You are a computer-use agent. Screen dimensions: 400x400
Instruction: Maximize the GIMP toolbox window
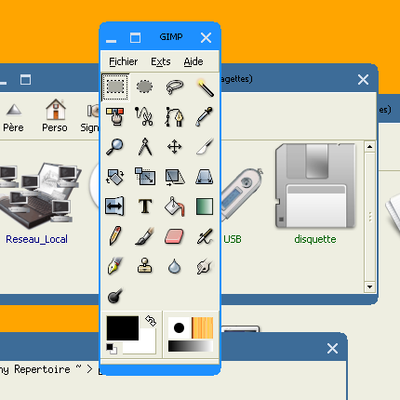point(135,38)
